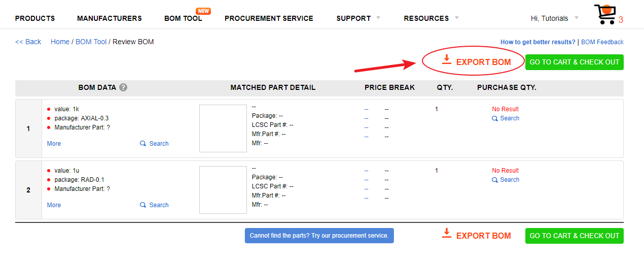Click Search magnifier in row 2 BOM data

(x=143, y=205)
